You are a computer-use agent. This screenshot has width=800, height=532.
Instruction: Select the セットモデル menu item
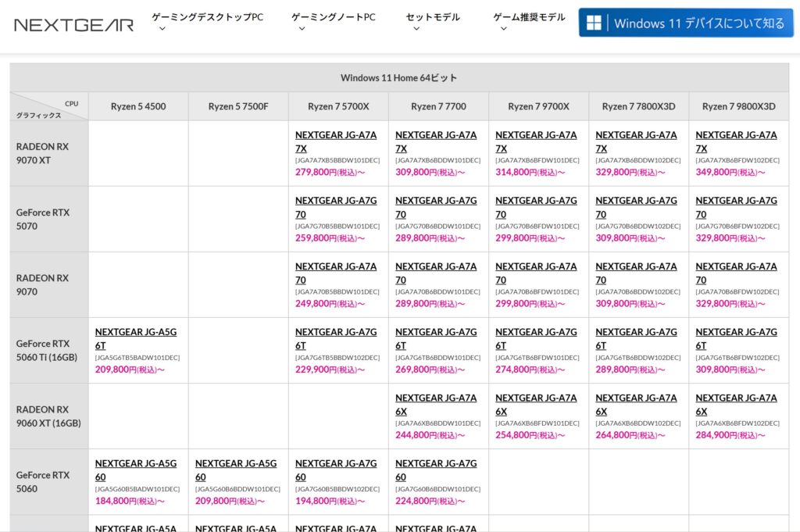pos(432,16)
